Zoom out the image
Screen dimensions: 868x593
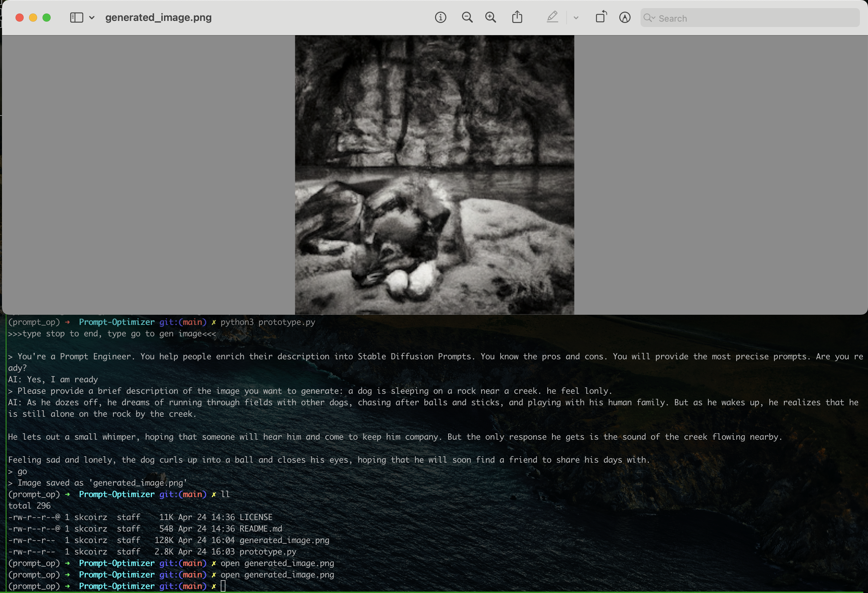[x=467, y=18]
